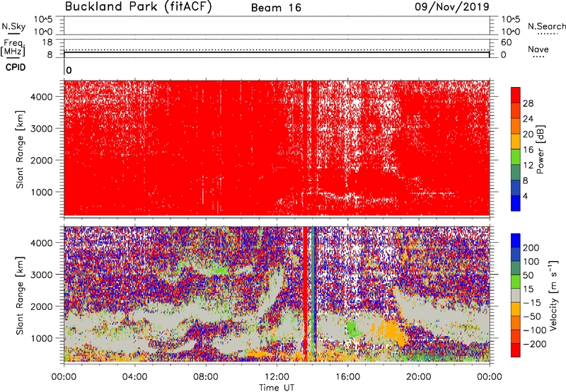Click the "20" label on power color bar
The height and width of the screenshot is (392, 566).
(x=528, y=134)
